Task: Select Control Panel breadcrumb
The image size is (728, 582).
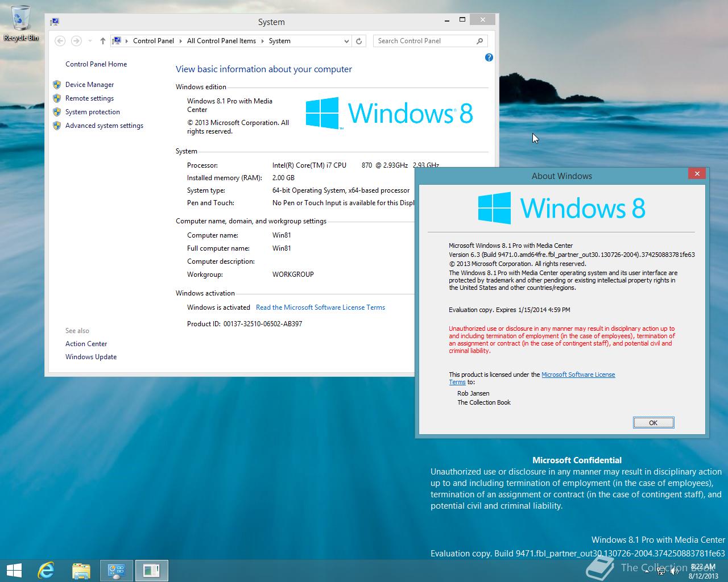Action: pos(153,41)
